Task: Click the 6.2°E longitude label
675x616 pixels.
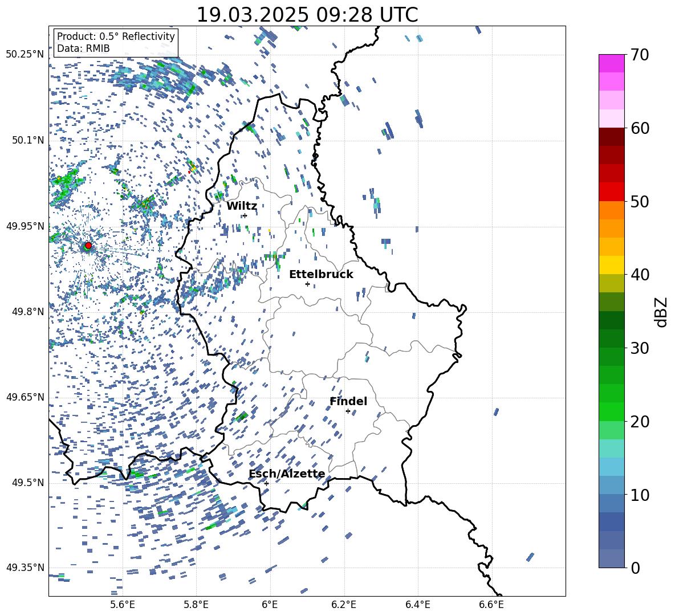Action: pyautogui.click(x=344, y=605)
